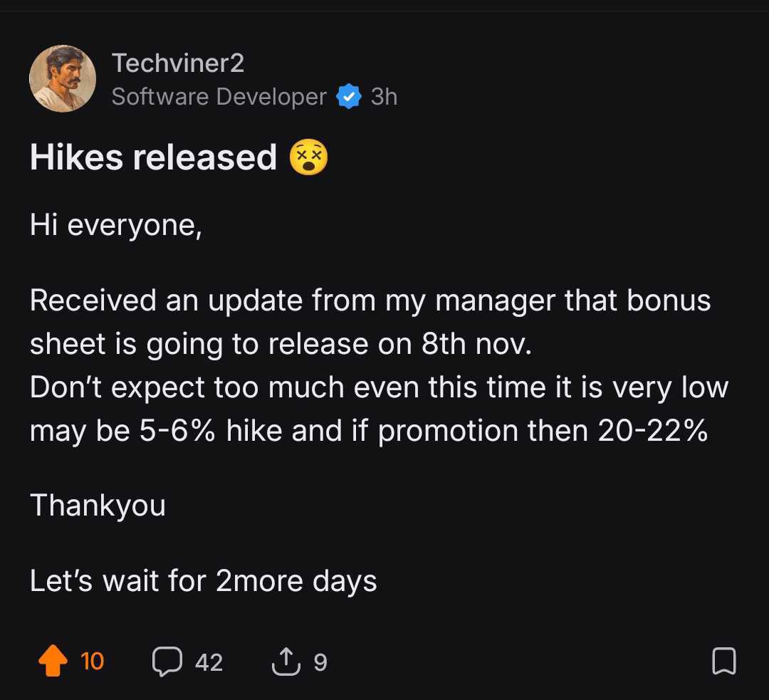Click the "Don't expect too much" line
This screenshot has width=769, height=700.
(379, 387)
